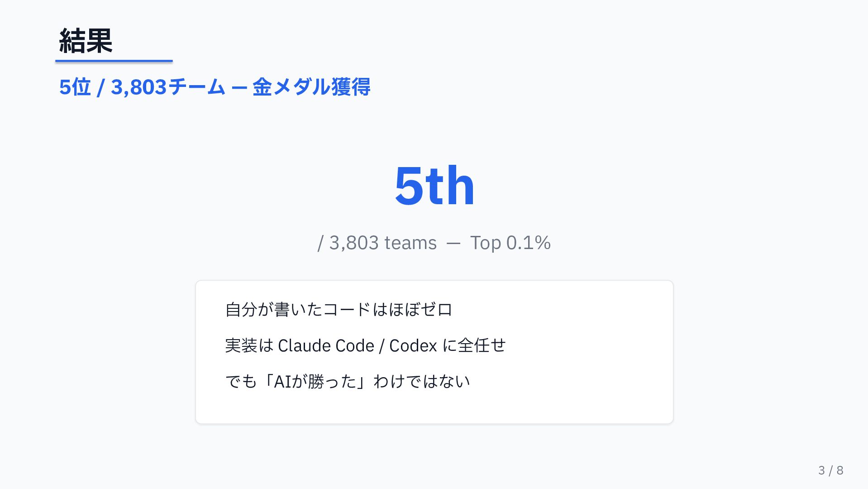Screen dimensions: 868x489
Task: Click the word 'Codex' in the card
Action: (x=413, y=345)
